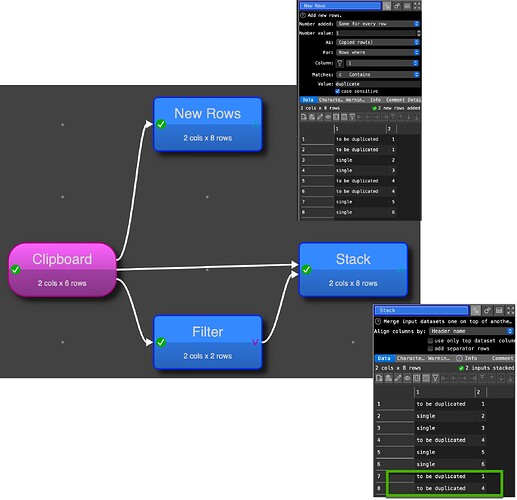This screenshot has height=500, width=517.
Task: Select the Clipboard input node
Action: point(62,270)
